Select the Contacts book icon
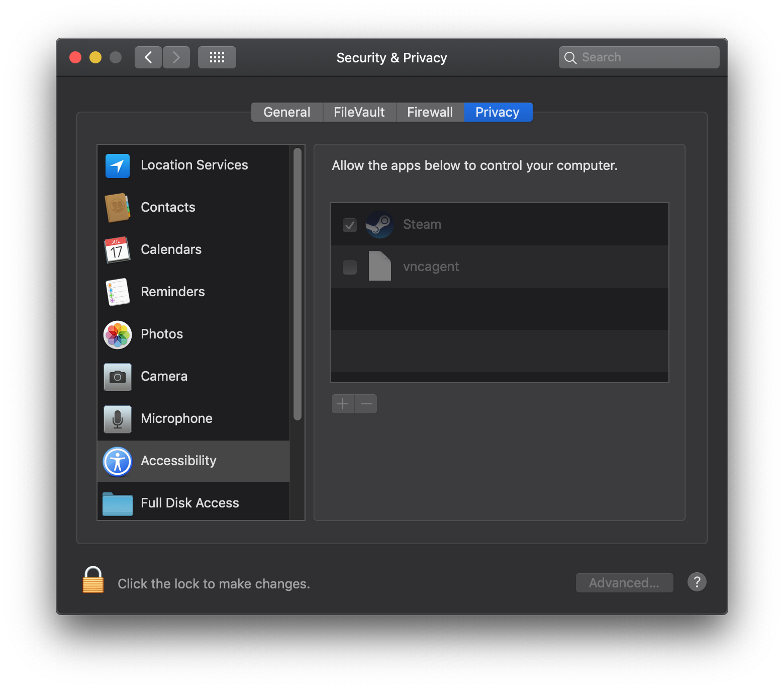 coord(118,208)
